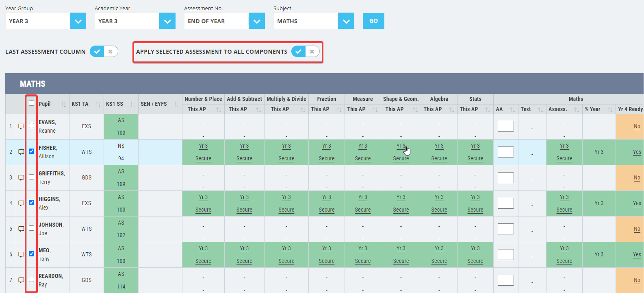Viewport: 644px width, 293px height.
Task: Click KS1 SS score 114 for Reardon
Action: 121,286
